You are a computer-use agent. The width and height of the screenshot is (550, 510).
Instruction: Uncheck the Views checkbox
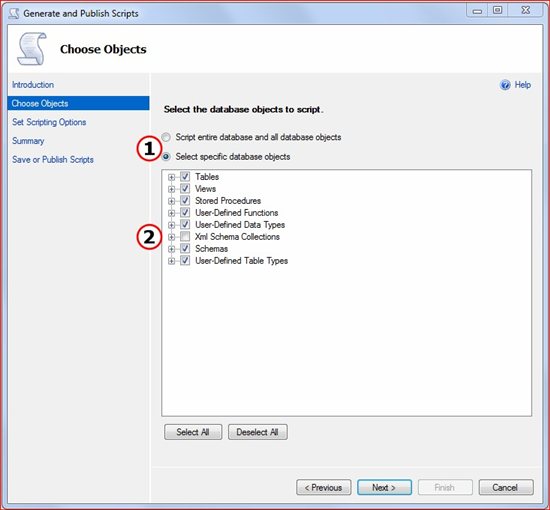click(x=185, y=188)
